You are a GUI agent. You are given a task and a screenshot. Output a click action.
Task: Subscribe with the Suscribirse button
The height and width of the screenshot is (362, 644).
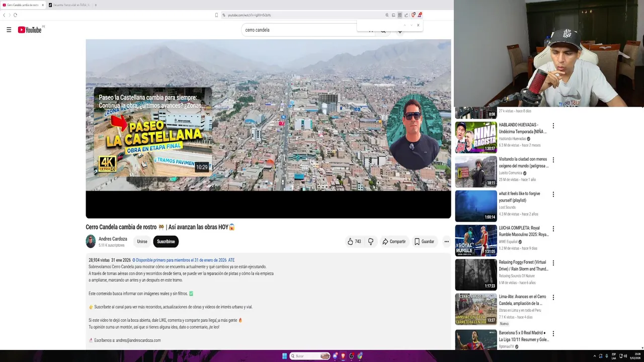click(x=166, y=242)
